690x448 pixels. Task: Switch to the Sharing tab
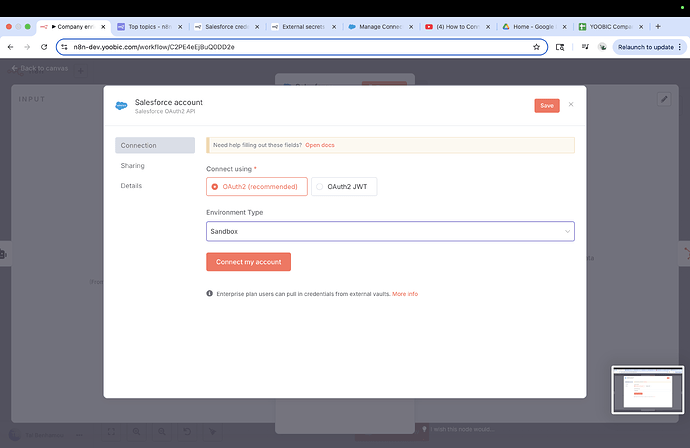(x=132, y=165)
